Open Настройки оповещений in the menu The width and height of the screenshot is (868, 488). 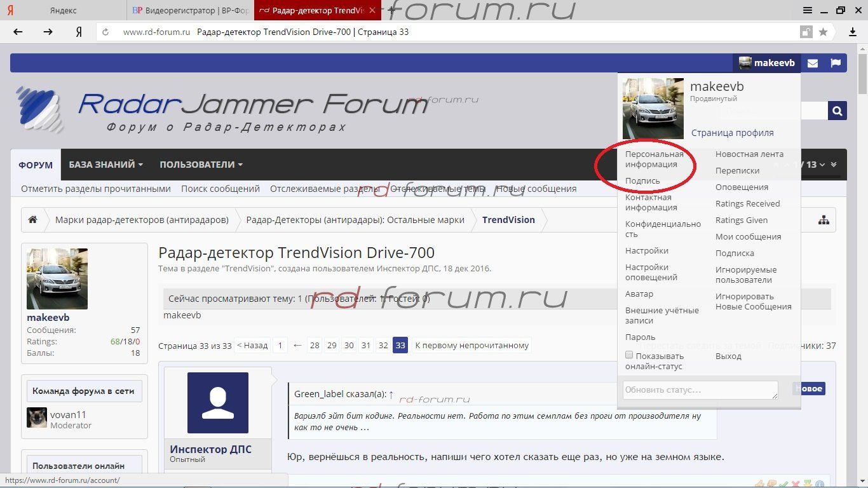pos(651,272)
